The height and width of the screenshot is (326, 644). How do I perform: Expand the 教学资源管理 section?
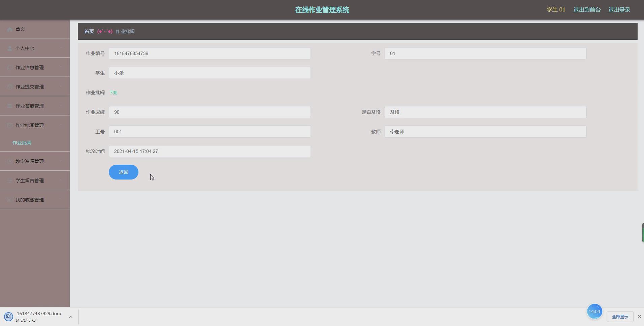(x=61, y=161)
